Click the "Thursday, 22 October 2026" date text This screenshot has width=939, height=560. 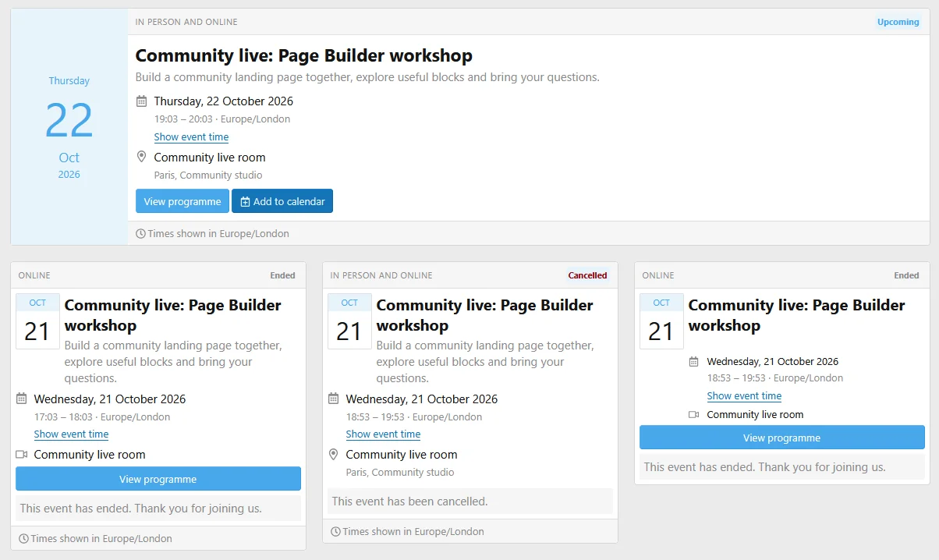[x=224, y=101]
